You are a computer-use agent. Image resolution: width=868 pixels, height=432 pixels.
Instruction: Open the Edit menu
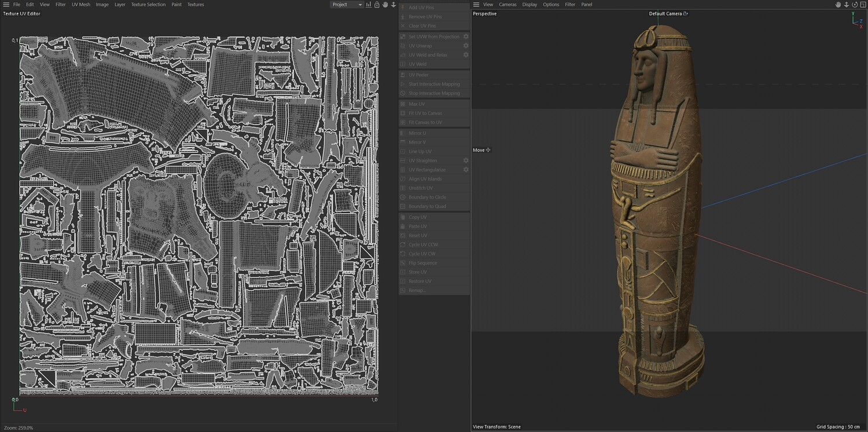pos(30,5)
